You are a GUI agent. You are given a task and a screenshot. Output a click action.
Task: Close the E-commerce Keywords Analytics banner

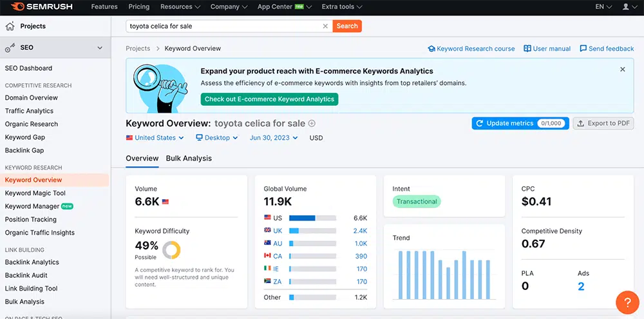(x=623, y=70)
